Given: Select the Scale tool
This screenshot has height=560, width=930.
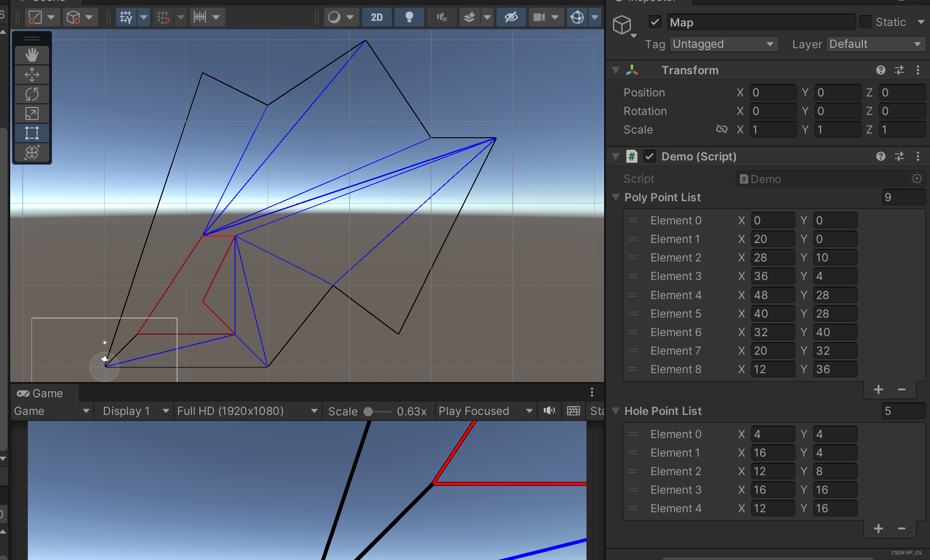Looking at the screenshot, I should pyautogui.click(x=32, y=114).
